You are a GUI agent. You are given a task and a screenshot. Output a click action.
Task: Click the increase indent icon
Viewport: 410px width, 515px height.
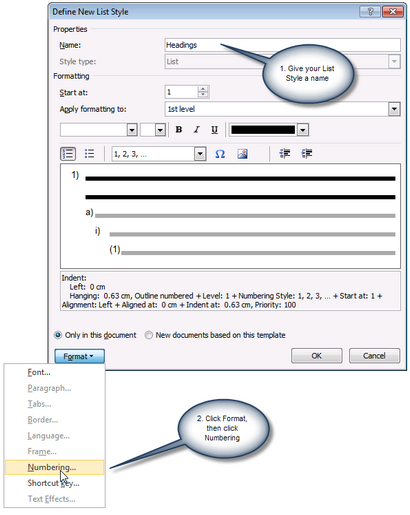(x=307, y=154)
